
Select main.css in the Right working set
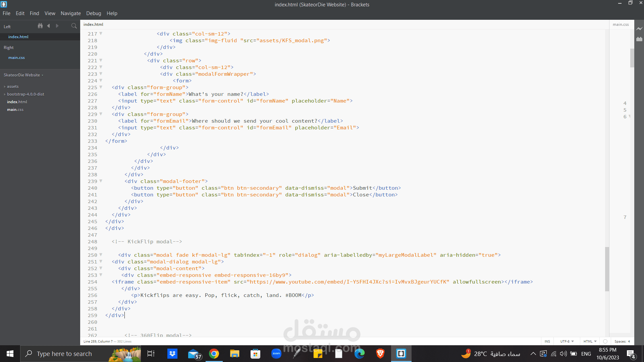pos(16,58)
